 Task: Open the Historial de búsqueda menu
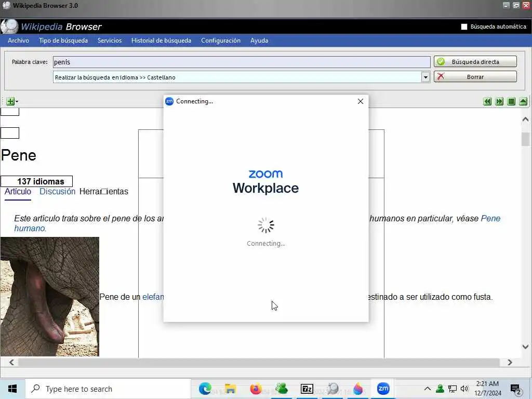pyautogui.click(x=161, y=41)
